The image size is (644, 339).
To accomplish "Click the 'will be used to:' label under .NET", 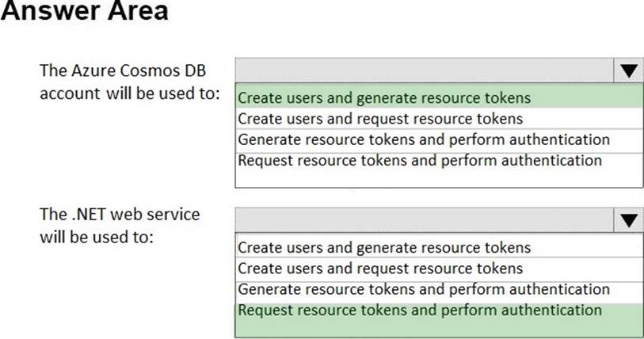I will [96, 237].
